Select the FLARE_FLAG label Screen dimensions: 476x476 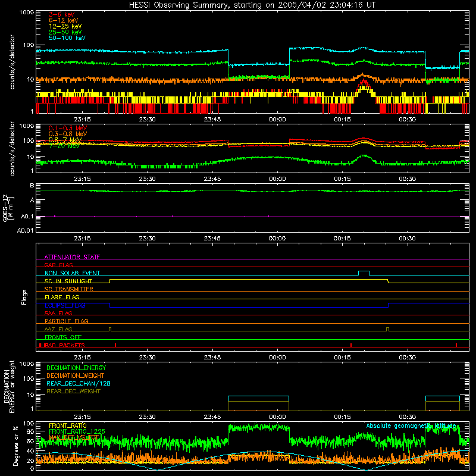[x=62, y=297]
